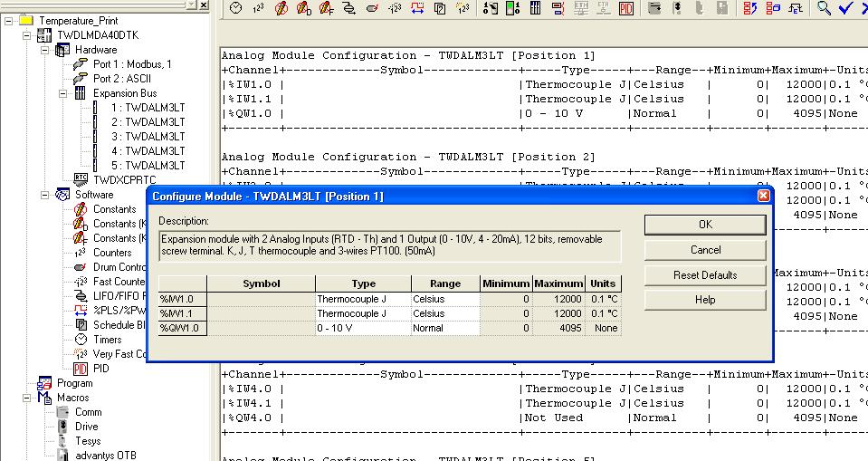Screen dimensions: 868x461
Task: Open float Constants (F) toolbar icon
Action: tap(327, 8)
